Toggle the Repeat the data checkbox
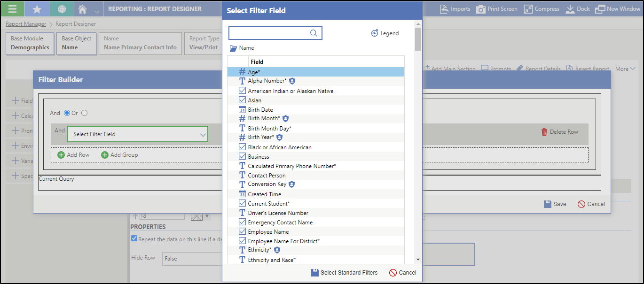Screen dimensions: 644x284 (x=134, y=239)
